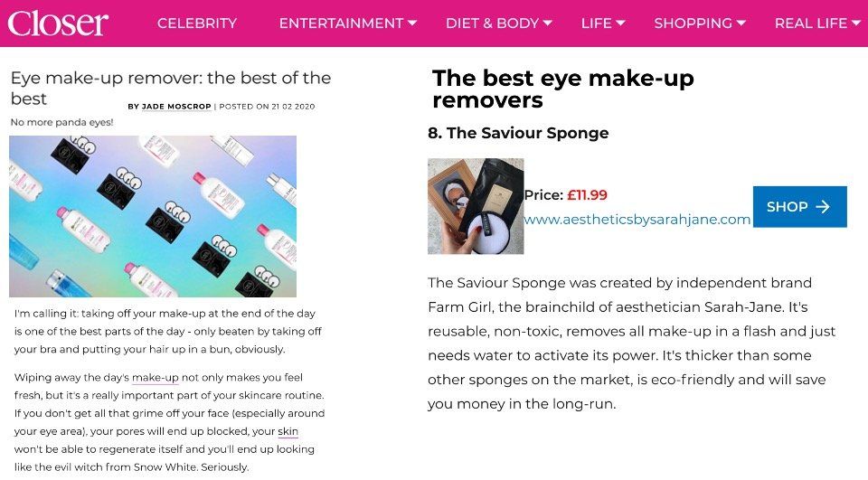Image resolution: width=868 pixels, height=480 pixels.
Task: Click the Closer logo
Action: coord(58,23)
